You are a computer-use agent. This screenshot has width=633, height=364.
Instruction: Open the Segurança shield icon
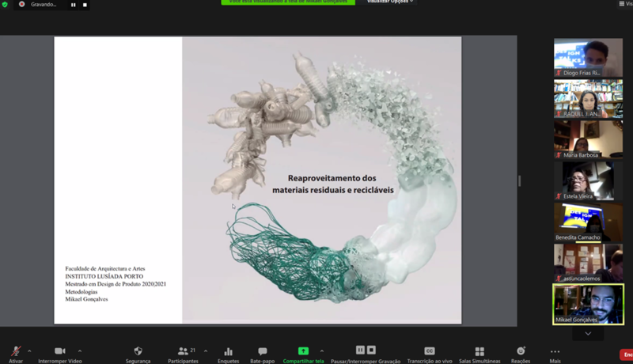(x=138, y=351)
